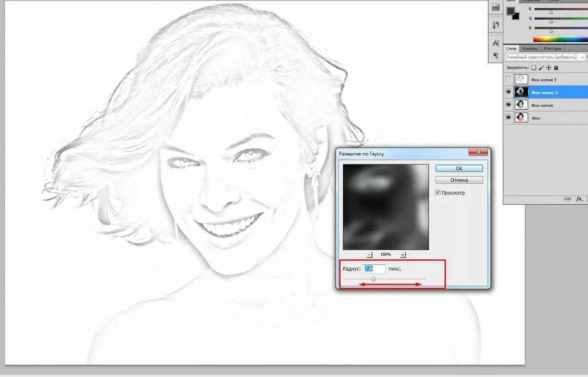Open the fx layer style menu
This screenshot has width=588, height=377.
[x=579, y=199]
